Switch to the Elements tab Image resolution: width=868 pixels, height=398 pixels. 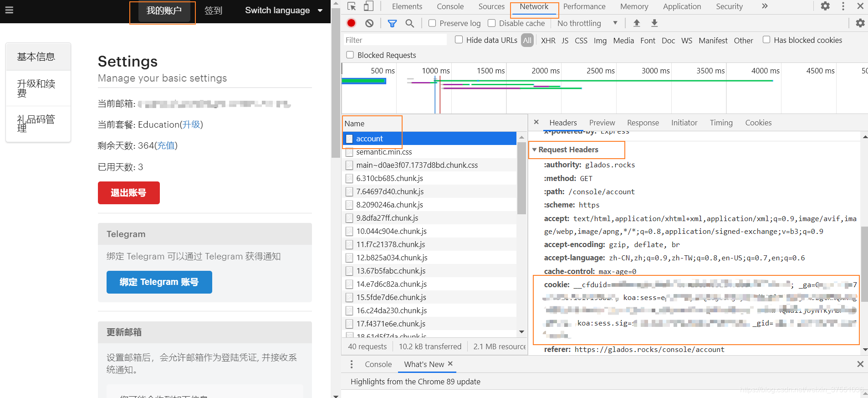(407, 6)
